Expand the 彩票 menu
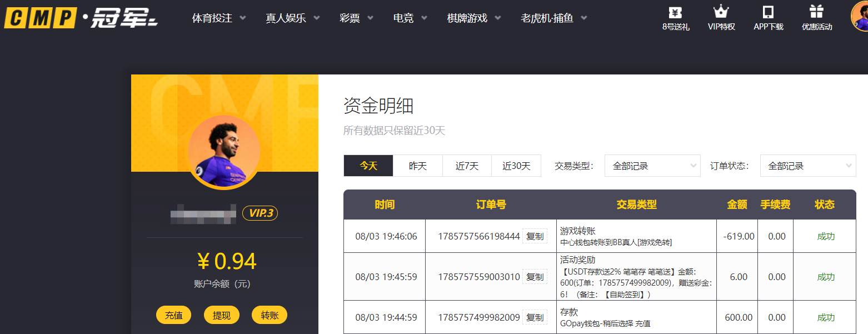Screen dimensions: 868x334 356,18
